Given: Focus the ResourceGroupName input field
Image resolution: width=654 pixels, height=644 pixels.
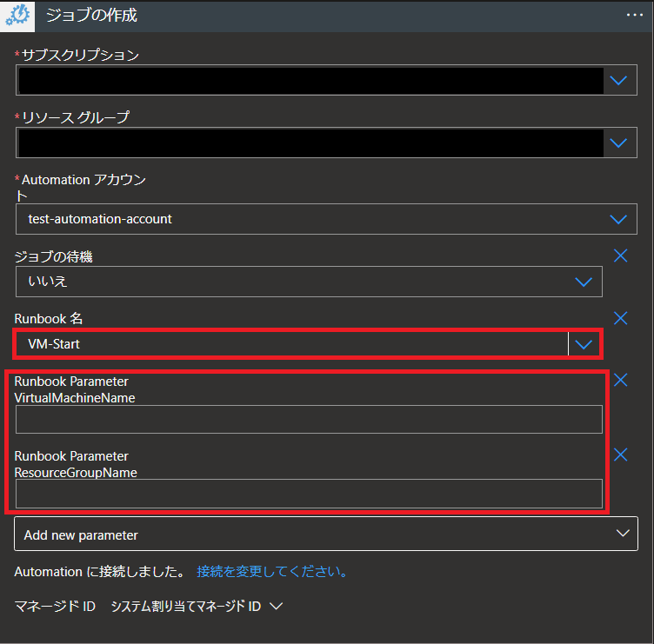Looking at the screenshot, I should click(309, 494).
